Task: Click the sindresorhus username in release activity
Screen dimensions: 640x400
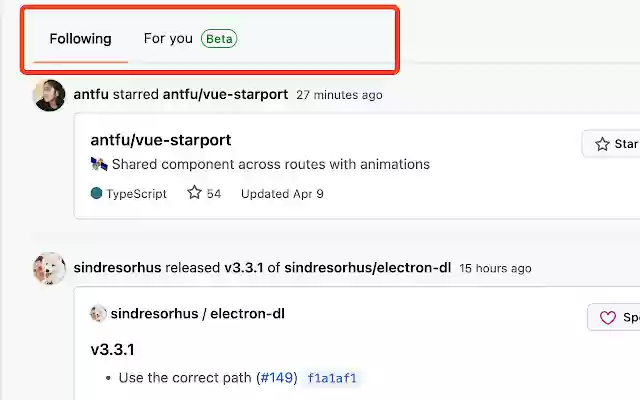Action: 114,268
